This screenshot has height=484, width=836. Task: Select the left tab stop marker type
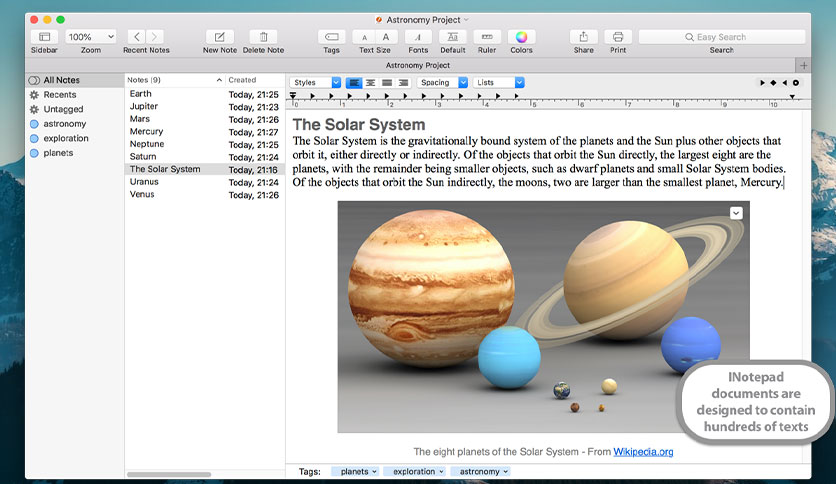click(762, 83)
